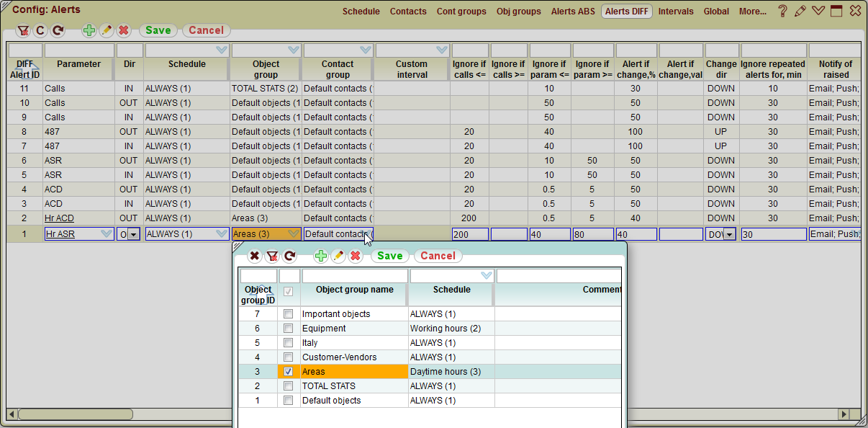Click the C copy icon in the alerts toolbar
The width and height of the screenshot is (868, 428).
[42, 30]
